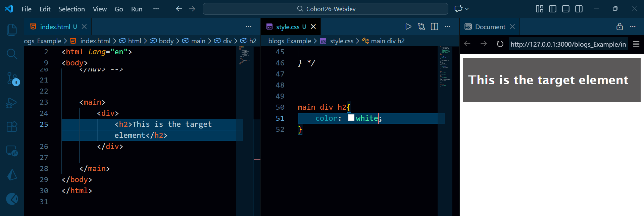The image size is (644, 216).
Task: Split the style.css editor to the right
Action: (434, 27)
